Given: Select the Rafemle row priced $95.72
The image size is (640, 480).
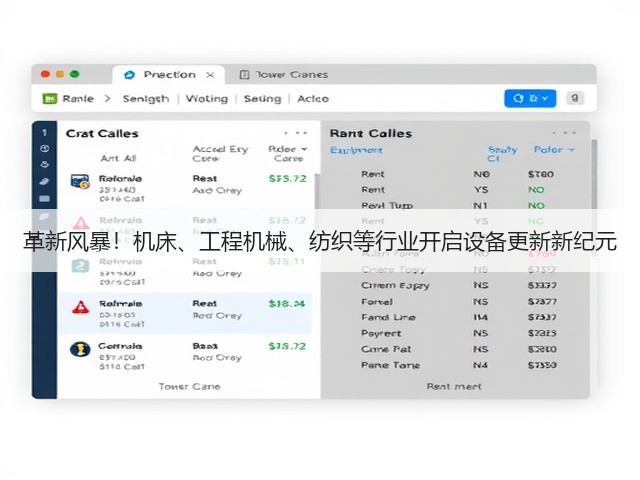Looking at the screenshot, I should pos(187,189).
